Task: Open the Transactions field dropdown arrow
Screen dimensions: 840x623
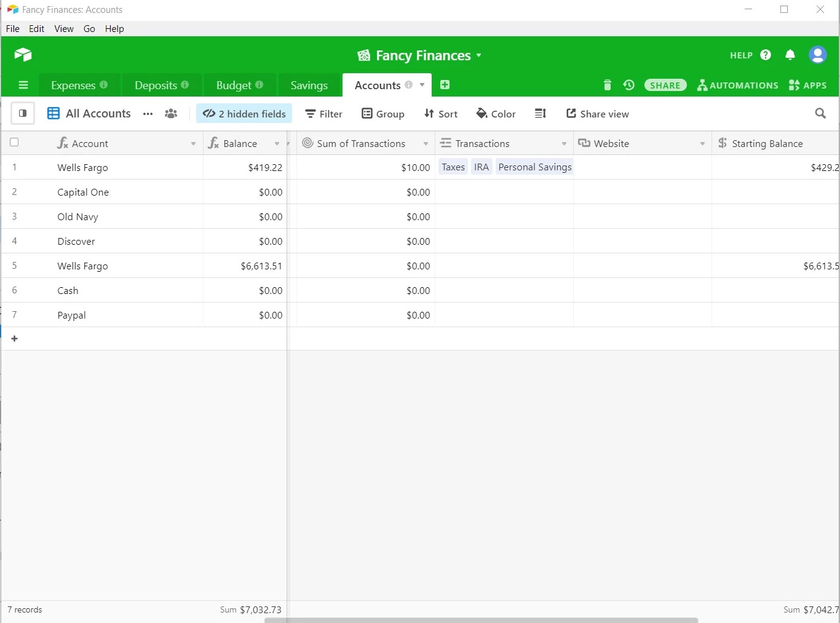Action: click(564, 143)
